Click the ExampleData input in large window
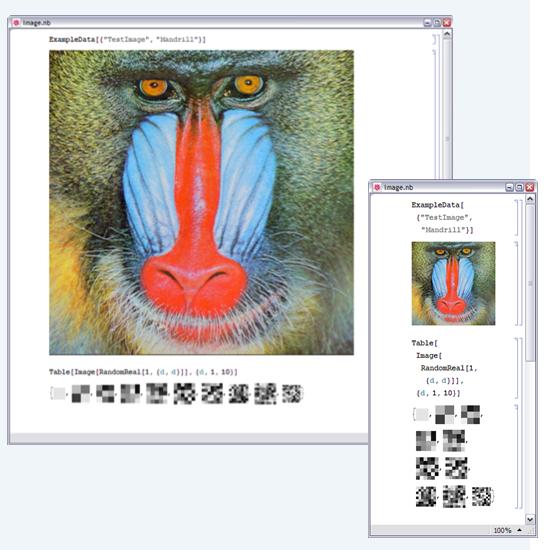Viewport: 550px width, 550px height. tap(127, 39)
